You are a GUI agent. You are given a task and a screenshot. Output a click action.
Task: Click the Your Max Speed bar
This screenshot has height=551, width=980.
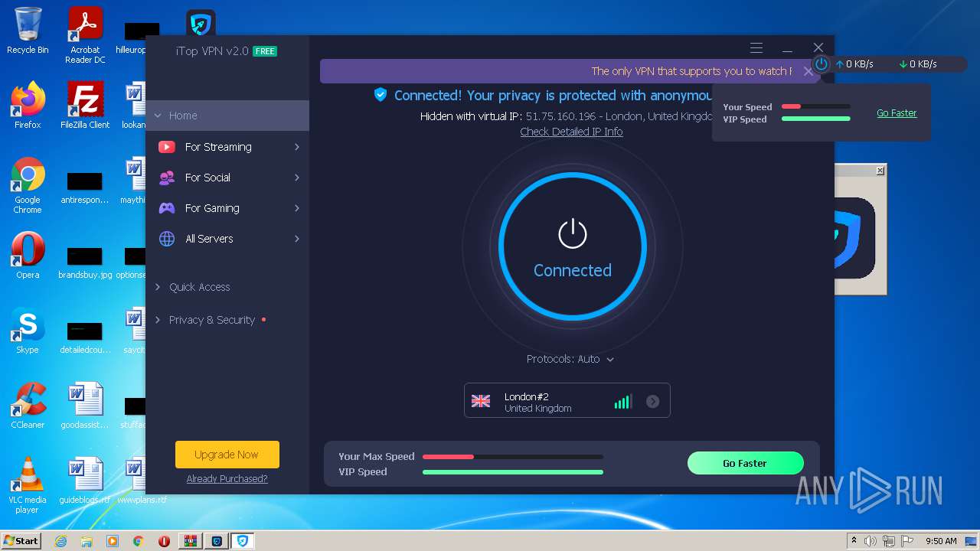point(513,457)
